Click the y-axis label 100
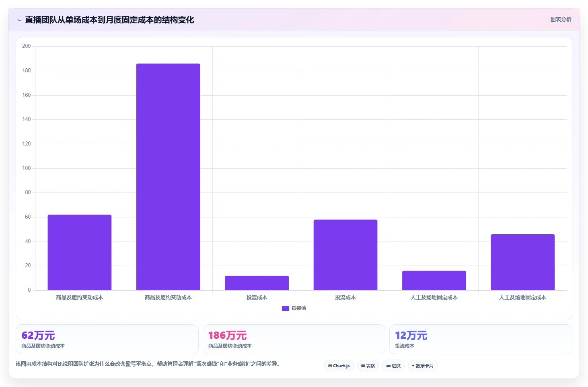 coord(27,168)
